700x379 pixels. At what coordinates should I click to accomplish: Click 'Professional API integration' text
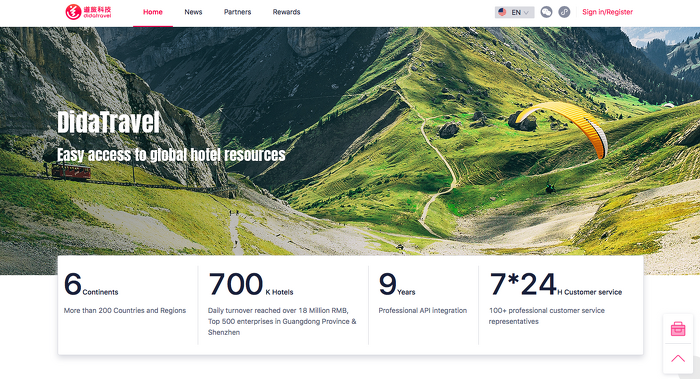point(423,310)
